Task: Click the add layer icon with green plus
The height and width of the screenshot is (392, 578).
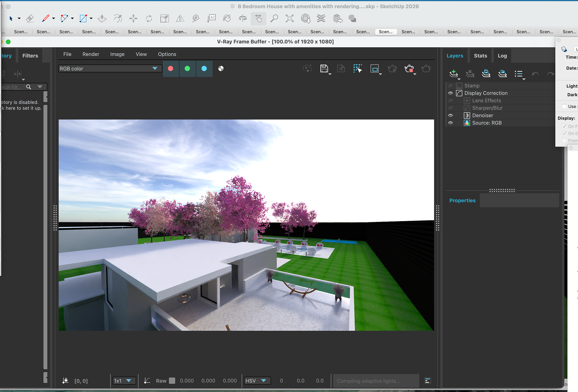Action: point(454,73)
